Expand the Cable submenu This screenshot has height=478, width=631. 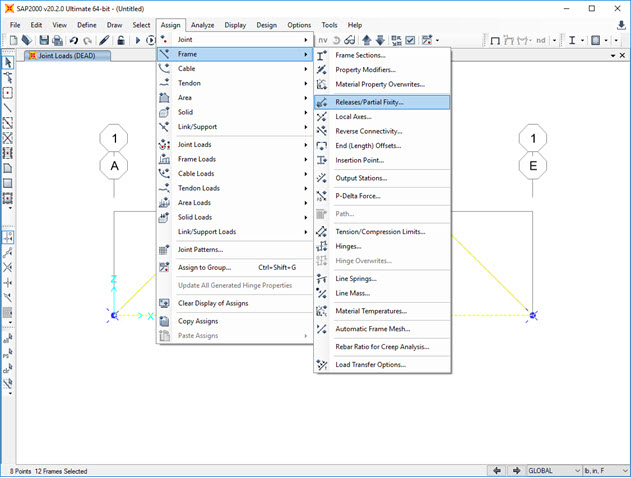[235, 68]
